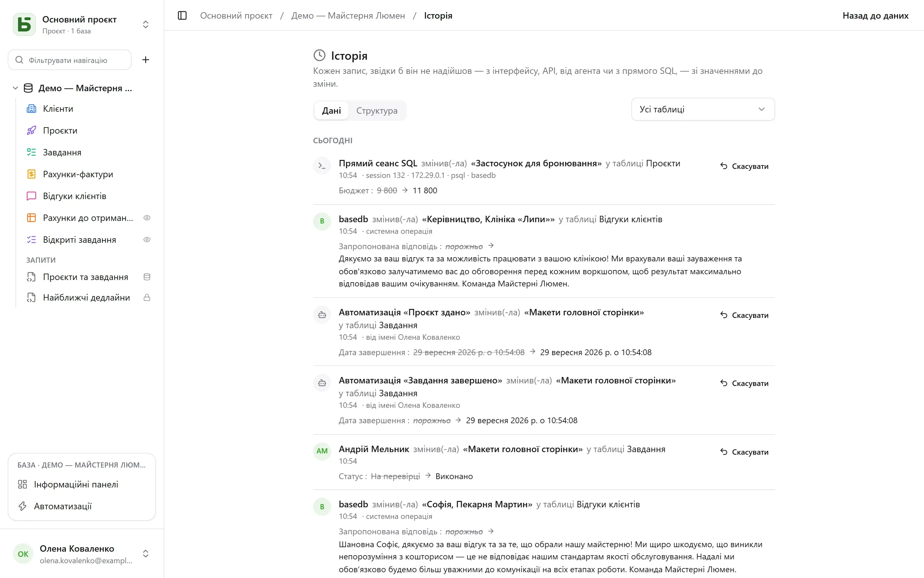Image resolution: width=924 pixels, height=578 pixels.
Task: Click the Автоматизації lightning icon
Action: pyautogui.click(x=22, y=506)
